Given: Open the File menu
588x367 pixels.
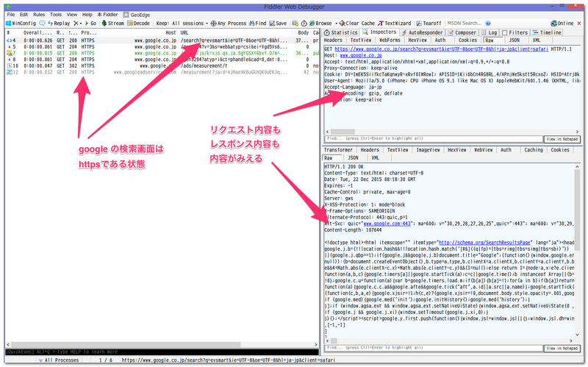Looking at the screenshot, I should pos(11,15).
